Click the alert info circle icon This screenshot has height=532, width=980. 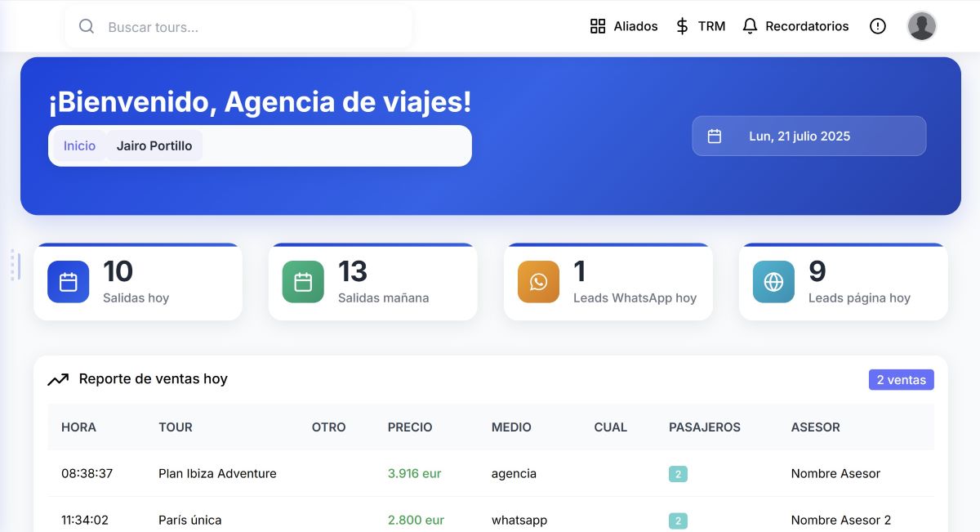pos(878,26)
